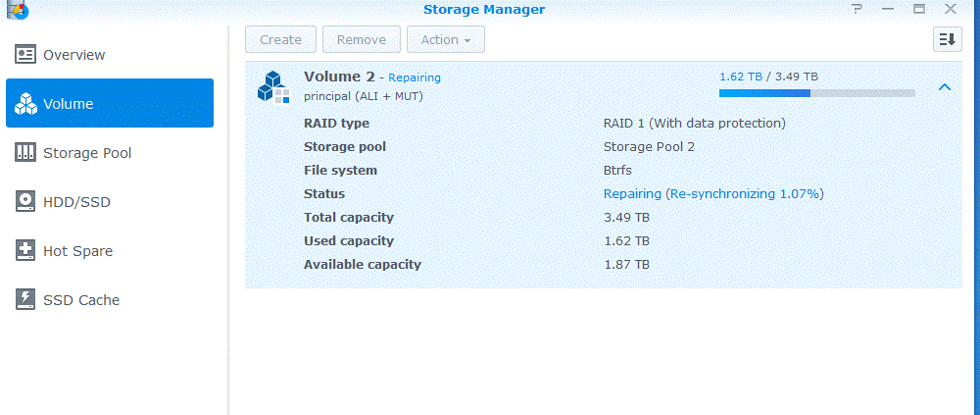Click the Repairing link in the Status row
This screenshot has width=980, height=415.
[x=632, y=194]
